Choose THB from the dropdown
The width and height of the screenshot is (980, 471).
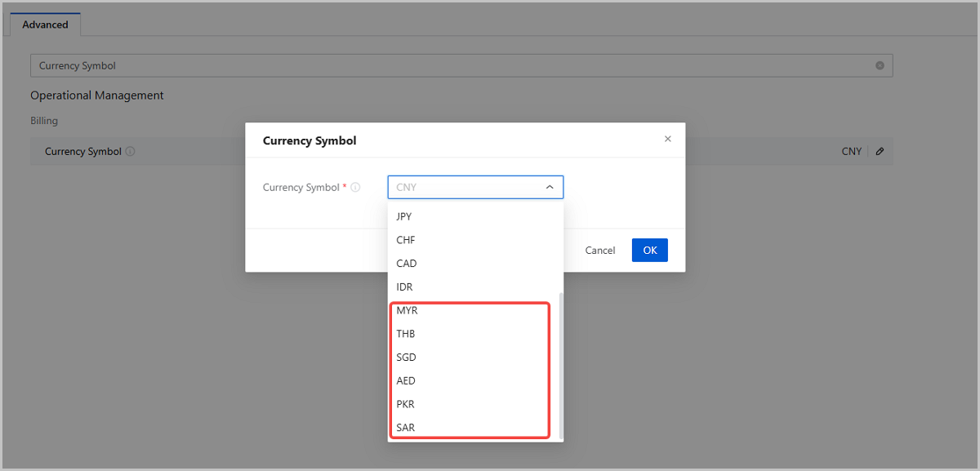click(x=406, y=334)
